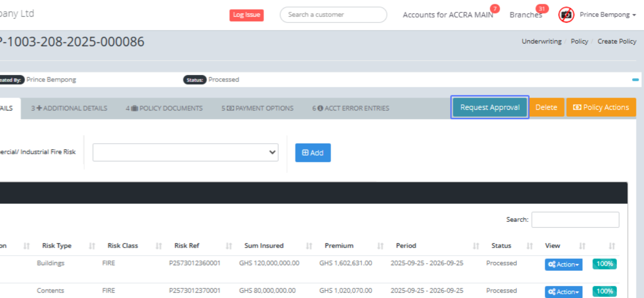Expand the Fire Risk type select box

(186, 152)
